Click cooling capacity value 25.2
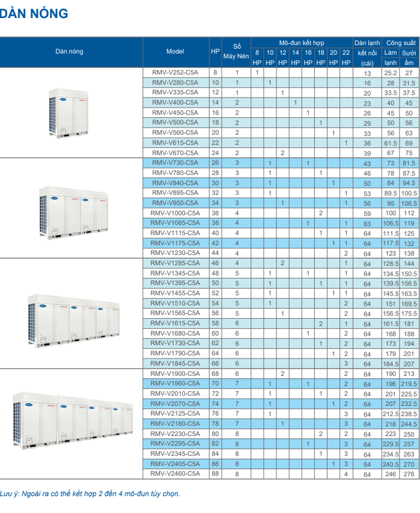420x513 pixels. click(x=391, y=73)
